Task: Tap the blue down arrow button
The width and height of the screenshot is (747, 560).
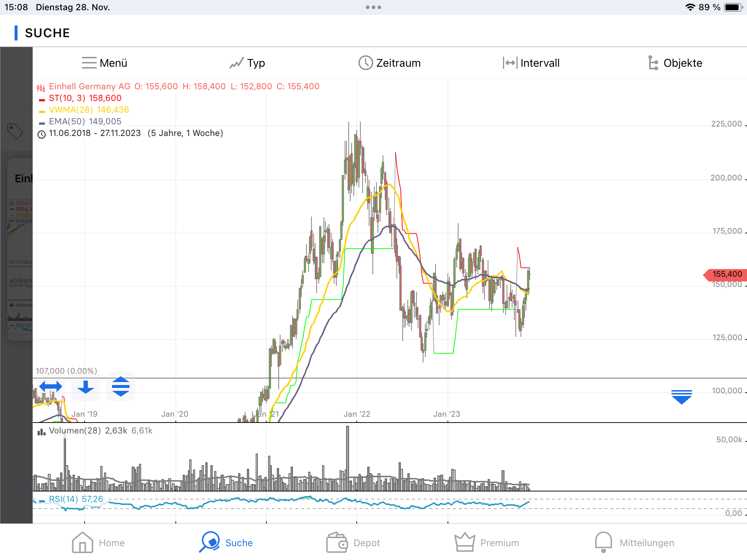Action: coord(86,386)
